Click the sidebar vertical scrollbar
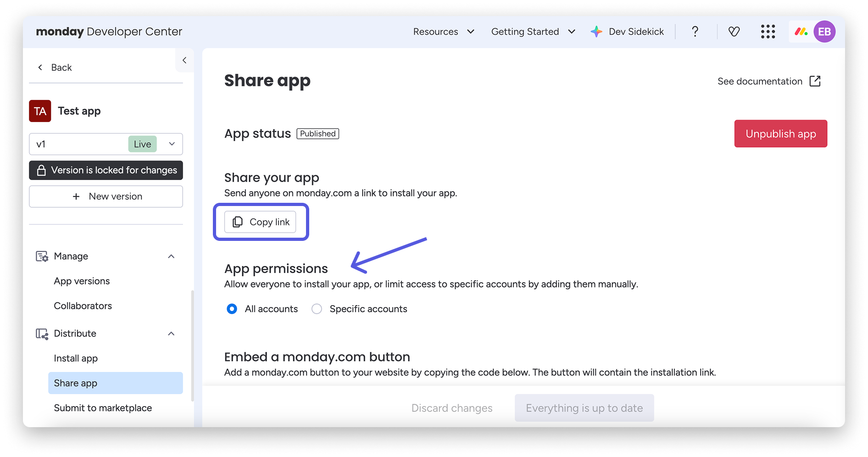This screenshot has width=868, height=457. click(x=192, y=346)
